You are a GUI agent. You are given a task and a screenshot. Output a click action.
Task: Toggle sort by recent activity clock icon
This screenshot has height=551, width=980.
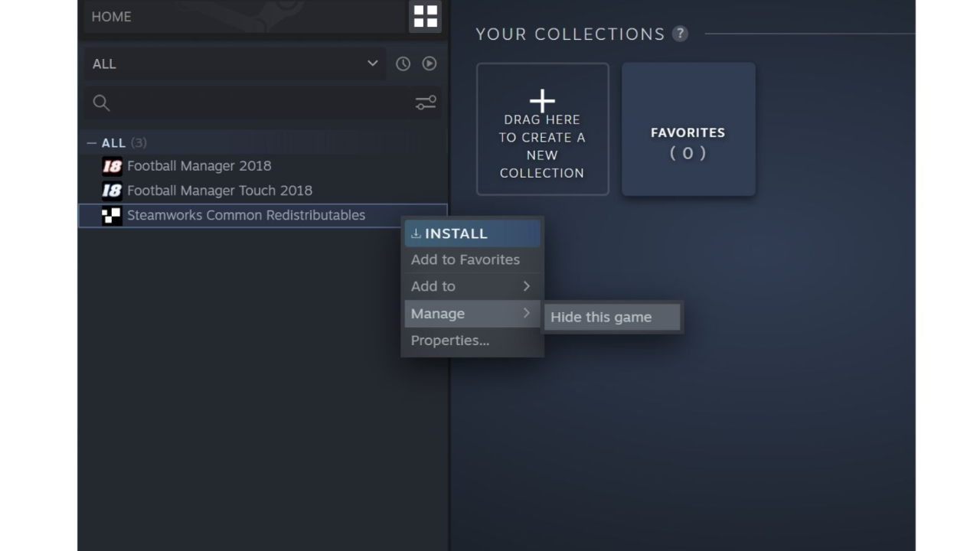pyautogui.click(x=403, y=64)
